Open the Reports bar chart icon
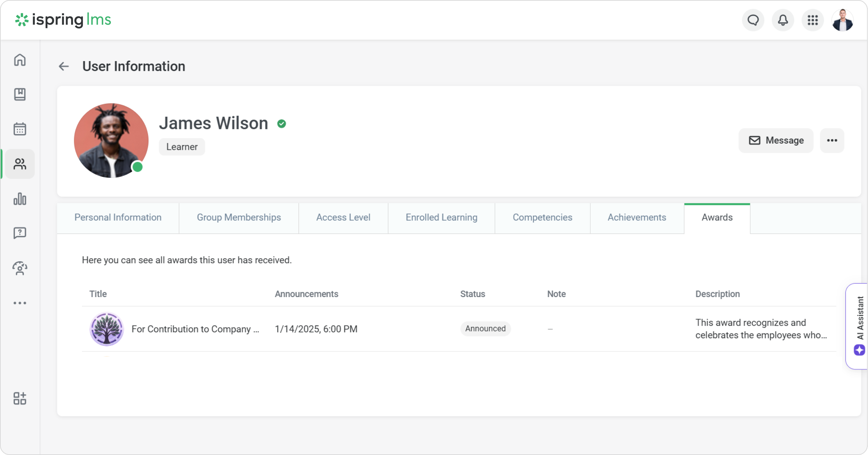 (20, 199)
